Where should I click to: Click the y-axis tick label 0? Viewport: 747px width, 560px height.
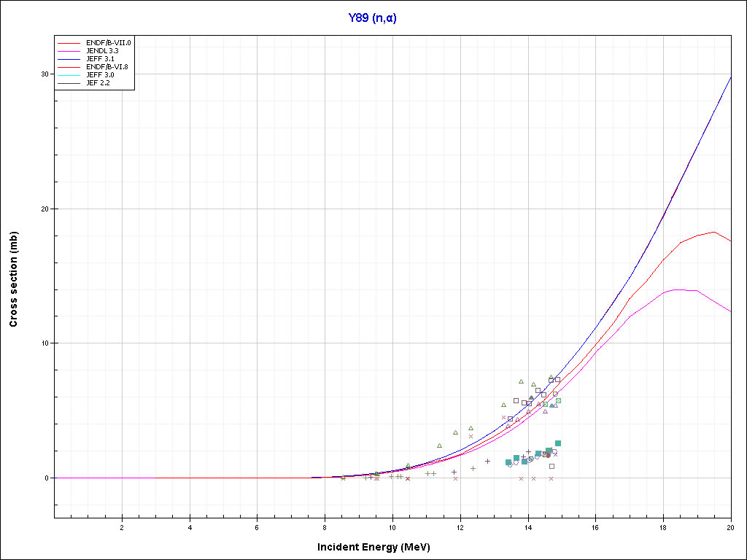pyautogui.click(x=46, y=478)
